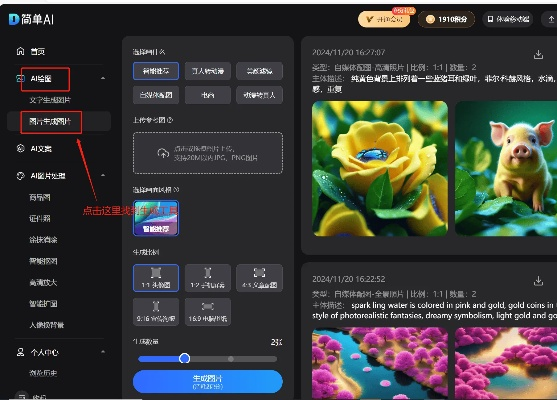This screenshot has width=557, height=400.
Task: Click the 生成图片 generate button
Action: click(x=208, y=382)
